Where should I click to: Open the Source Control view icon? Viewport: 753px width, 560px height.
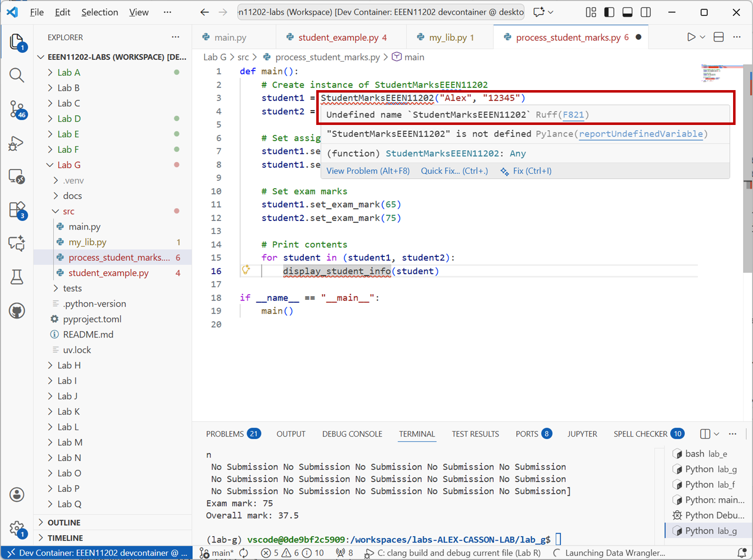[x=17, y=109]
